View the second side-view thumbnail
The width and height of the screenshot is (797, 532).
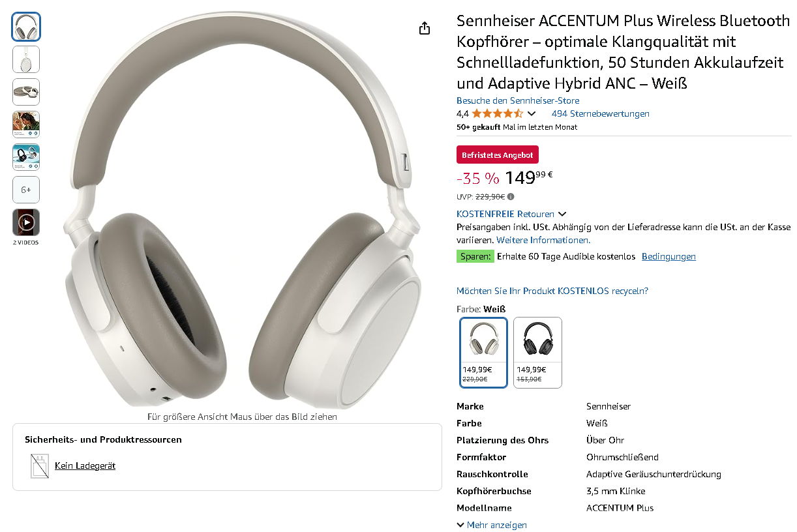[26, 59]
